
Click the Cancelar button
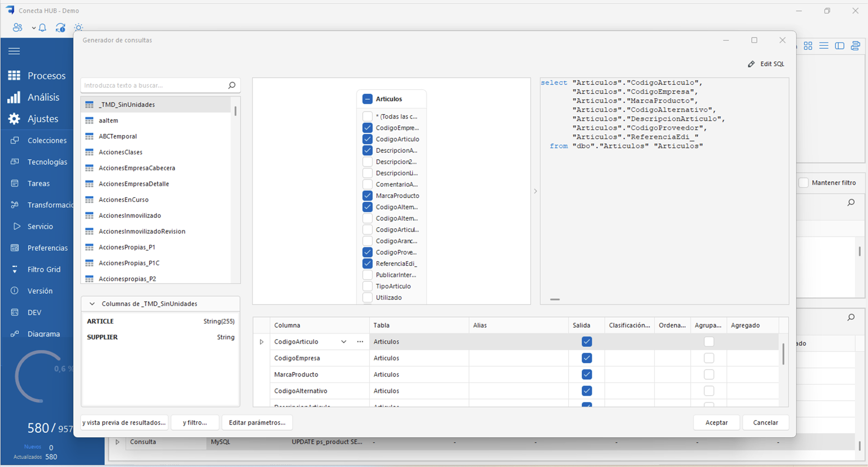(765, 423)
